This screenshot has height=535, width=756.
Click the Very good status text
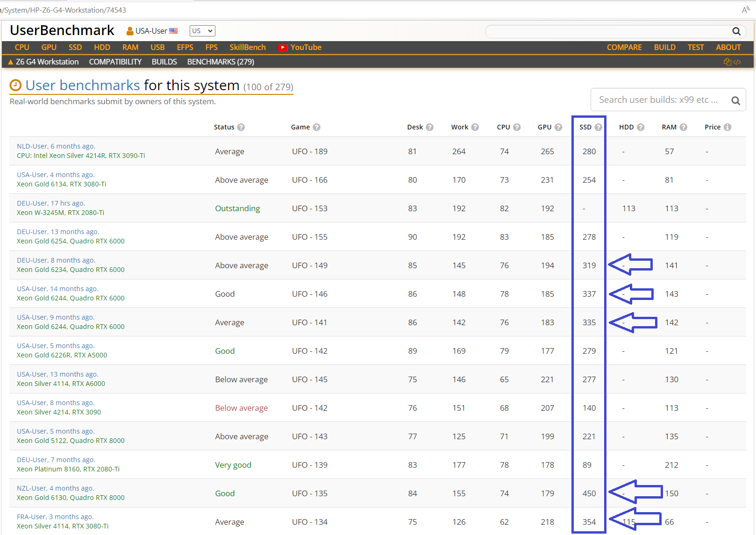click(x=233, y=465)
